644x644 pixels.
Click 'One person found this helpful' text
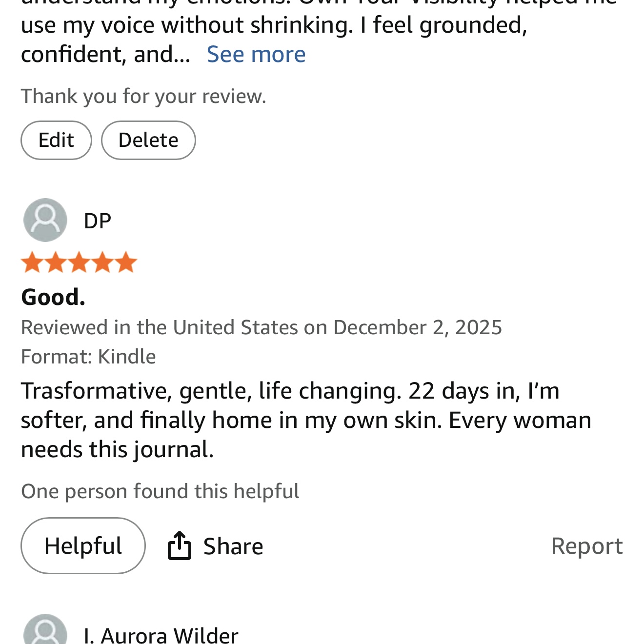[160, 491]
